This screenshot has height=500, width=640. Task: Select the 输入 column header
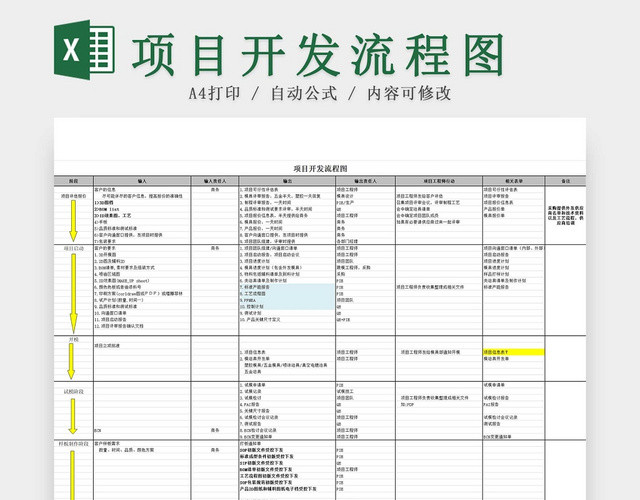[x=142, y=181]
